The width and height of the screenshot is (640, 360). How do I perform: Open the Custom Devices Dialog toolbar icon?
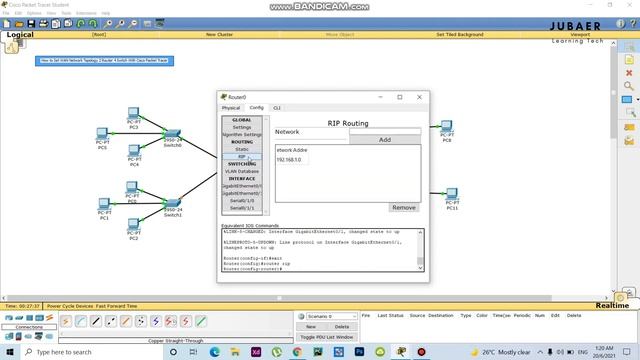[x=160, y=23]
